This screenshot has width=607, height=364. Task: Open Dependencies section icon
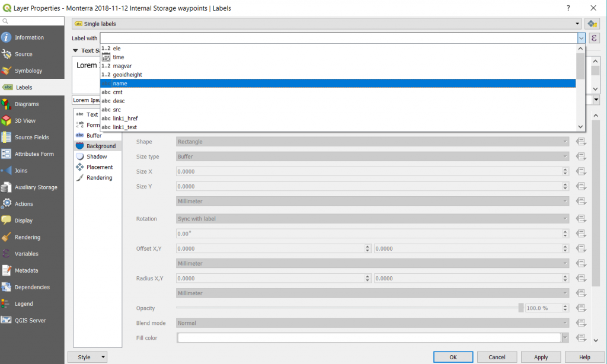tap(6, 287)
